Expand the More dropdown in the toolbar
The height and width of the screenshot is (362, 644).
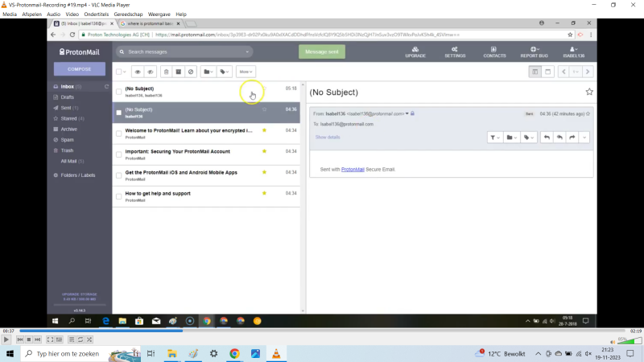246,72
